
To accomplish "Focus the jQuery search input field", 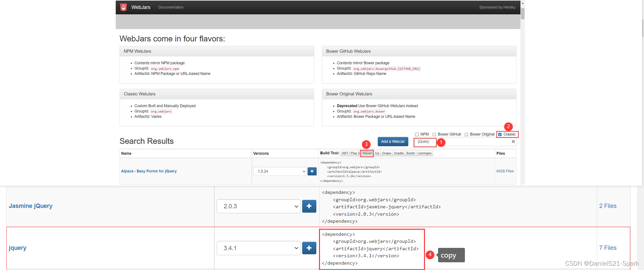I will (465, 142).
